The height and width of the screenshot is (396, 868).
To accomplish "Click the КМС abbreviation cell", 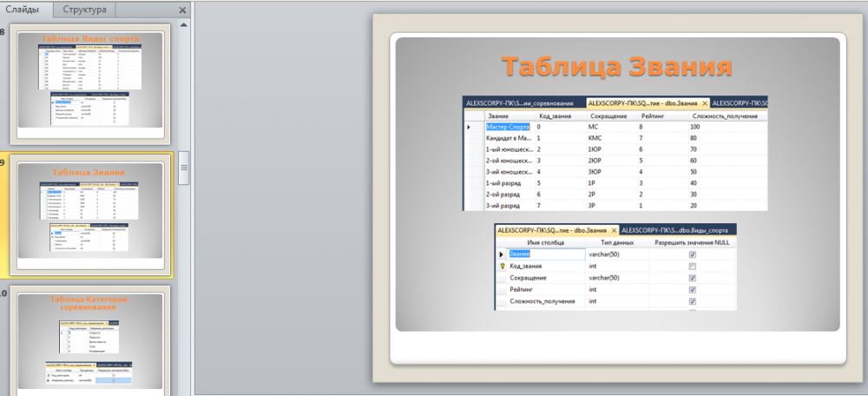I will (611, 138).
